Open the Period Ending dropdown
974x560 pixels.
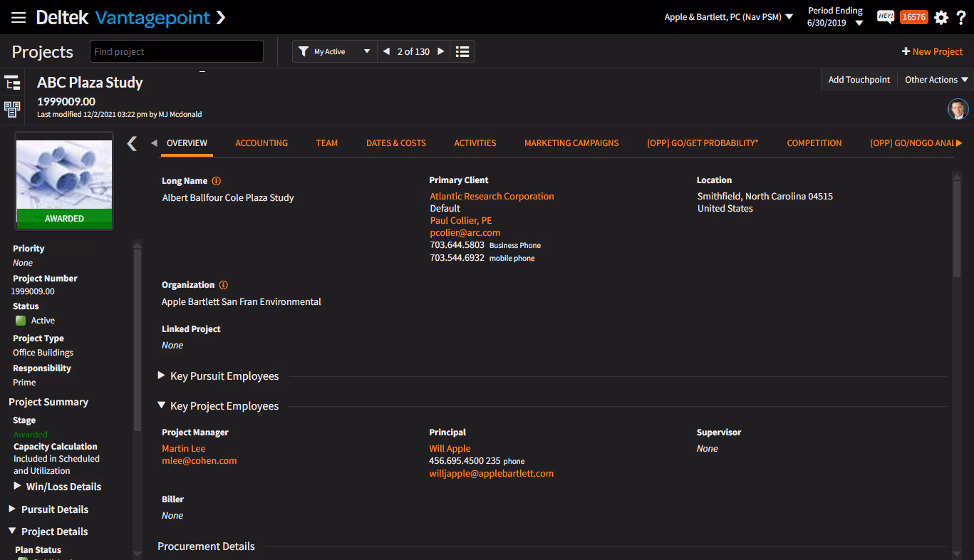pyautogui.click(x=834, y=17)
